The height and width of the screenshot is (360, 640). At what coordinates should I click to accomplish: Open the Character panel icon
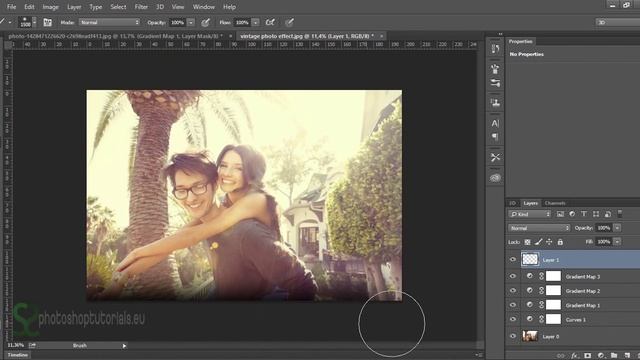pyautogui.click(x=495, y=123)
